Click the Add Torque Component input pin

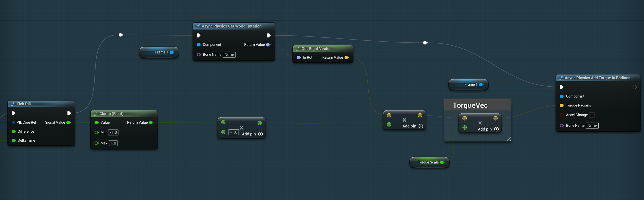tap(562, 96)
